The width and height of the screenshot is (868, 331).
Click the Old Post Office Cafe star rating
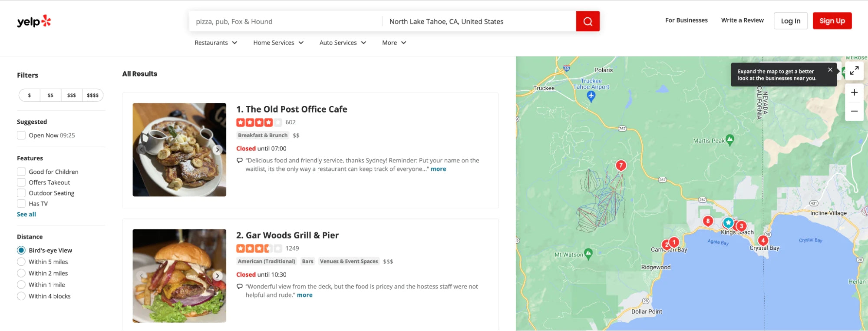(x=259, y=122)
